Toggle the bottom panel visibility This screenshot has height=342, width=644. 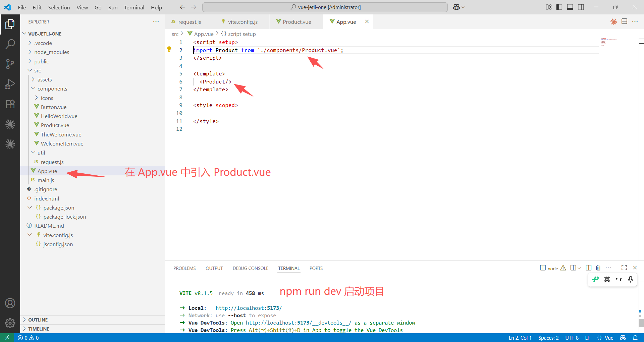pyautogui.click(x=570, y=7)
